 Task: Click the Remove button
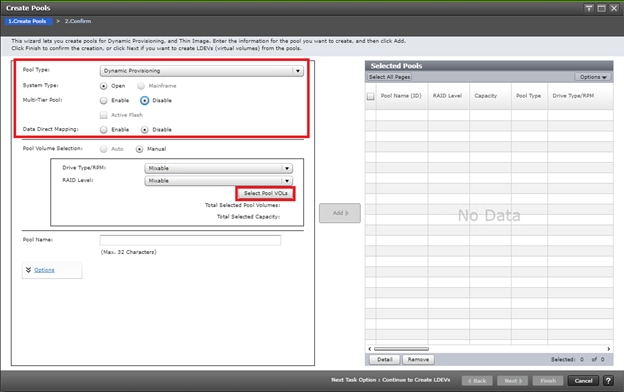(418, 359)
